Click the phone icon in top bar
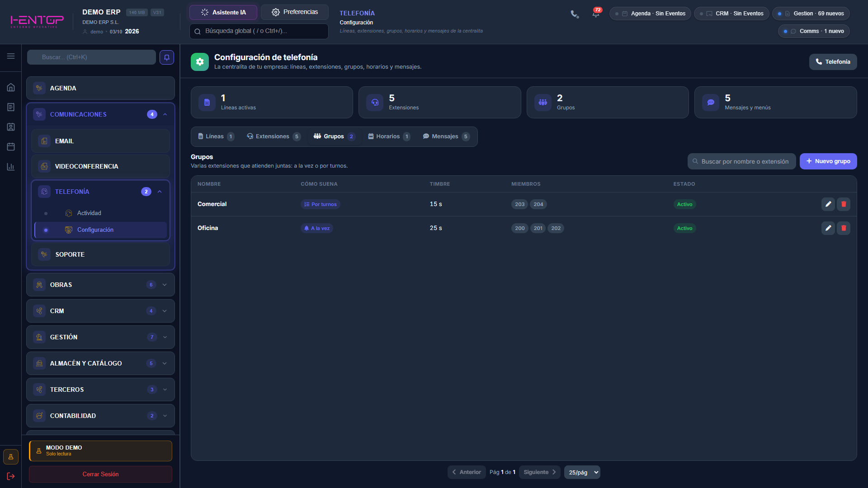The width and height of the screenshot is (868, 488). point(575,14)
